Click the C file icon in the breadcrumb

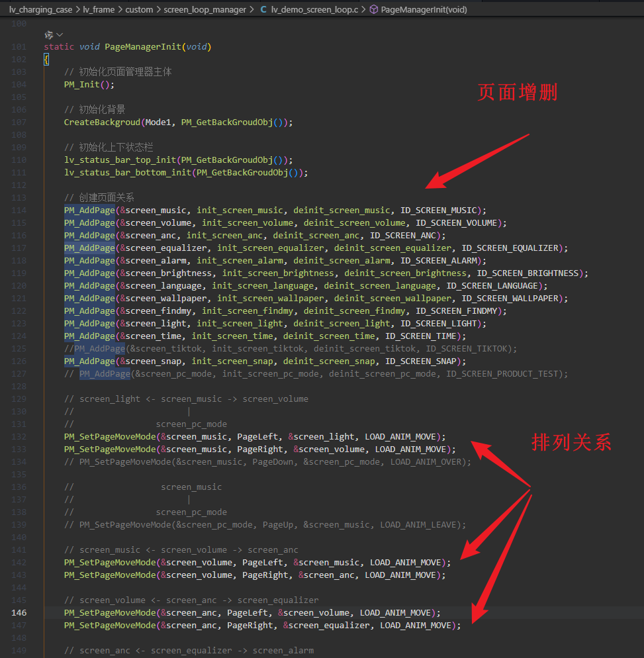(263, 9)
